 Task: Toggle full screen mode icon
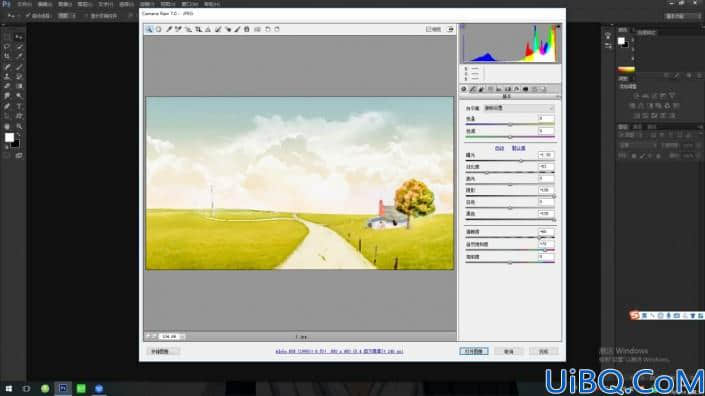tap(451, 29)
